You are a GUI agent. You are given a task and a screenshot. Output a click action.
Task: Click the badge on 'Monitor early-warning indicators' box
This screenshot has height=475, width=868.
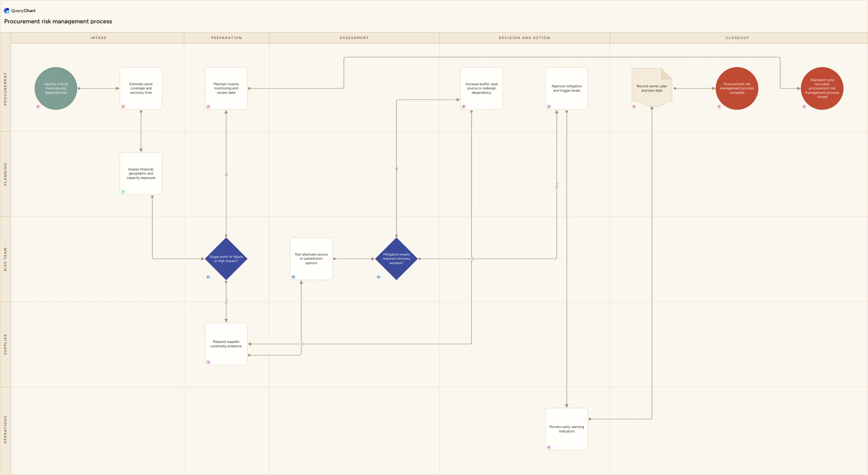click(x=549, y=448)
